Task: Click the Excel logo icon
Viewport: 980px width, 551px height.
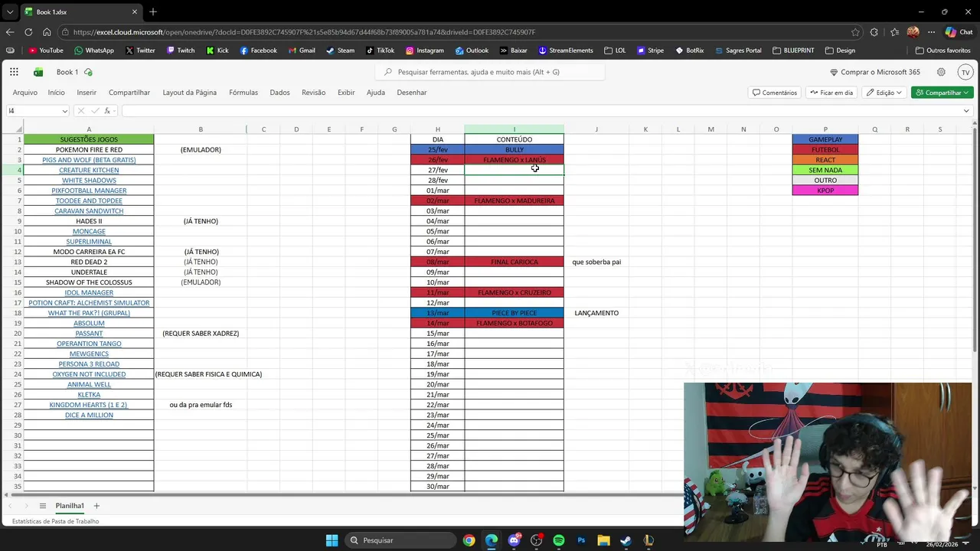Action: coord(38,72)
